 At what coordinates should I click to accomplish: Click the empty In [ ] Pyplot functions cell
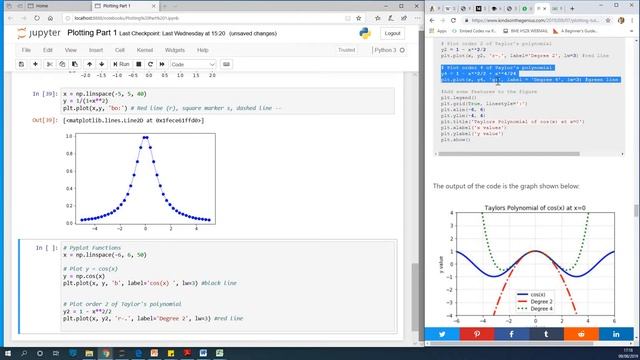click(x=228, y=287)
